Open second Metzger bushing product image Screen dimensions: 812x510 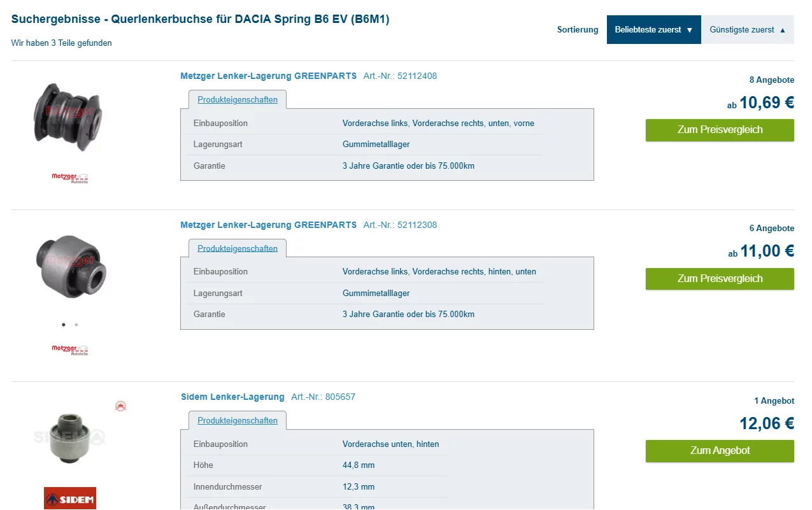click(x=70, y=265)
